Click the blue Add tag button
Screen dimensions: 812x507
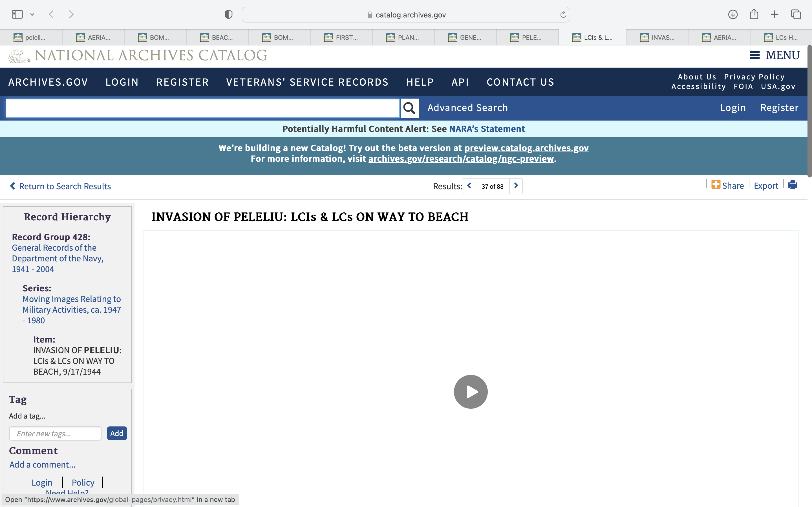coord(117,433)
